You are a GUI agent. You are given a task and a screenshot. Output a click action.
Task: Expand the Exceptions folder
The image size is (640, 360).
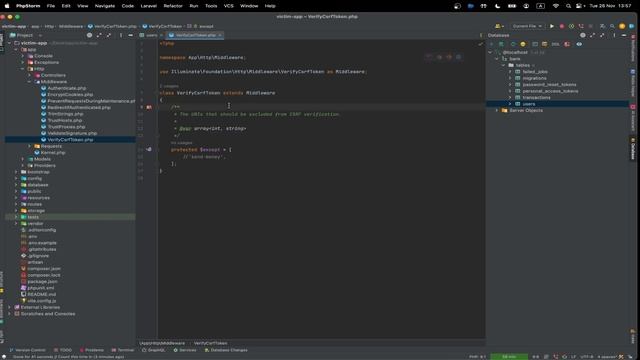[x=23, y=62]
